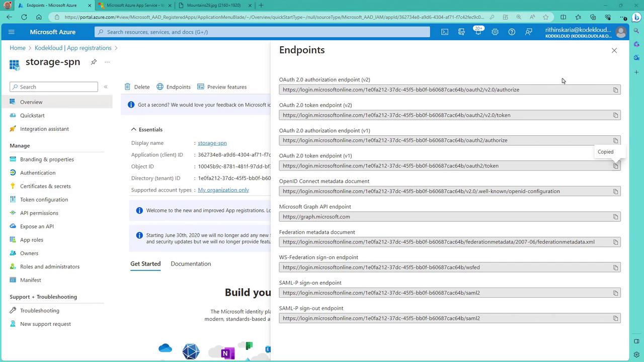This screenshot has height=362, width=644.
Task: Click the browser address bar
Action: tap(274, 17)
